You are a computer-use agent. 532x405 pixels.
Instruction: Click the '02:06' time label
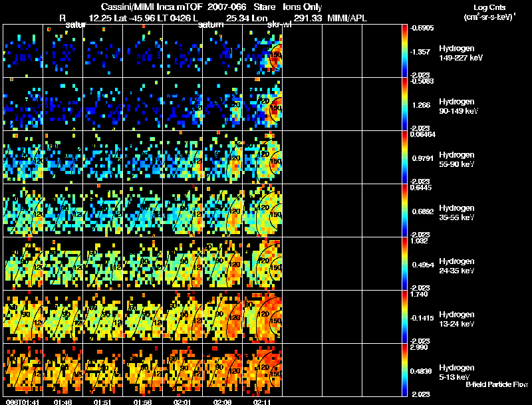[x=222, y=402]
